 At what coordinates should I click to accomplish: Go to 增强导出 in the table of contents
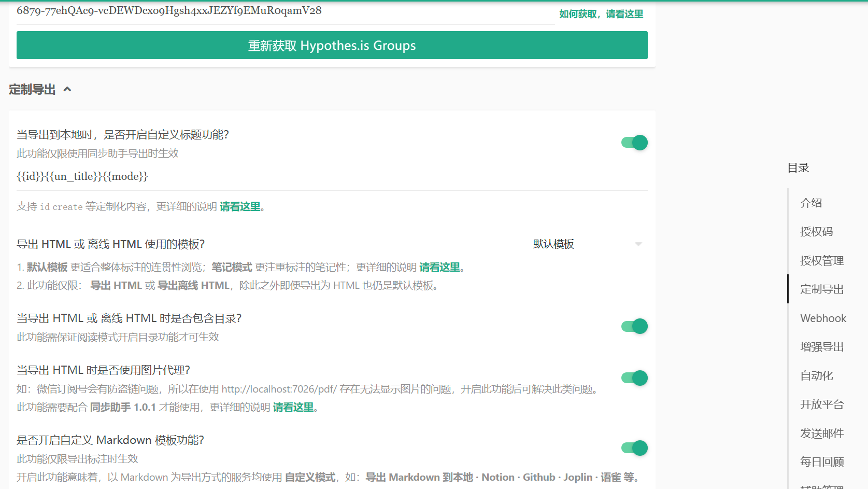tap(822, 346)
